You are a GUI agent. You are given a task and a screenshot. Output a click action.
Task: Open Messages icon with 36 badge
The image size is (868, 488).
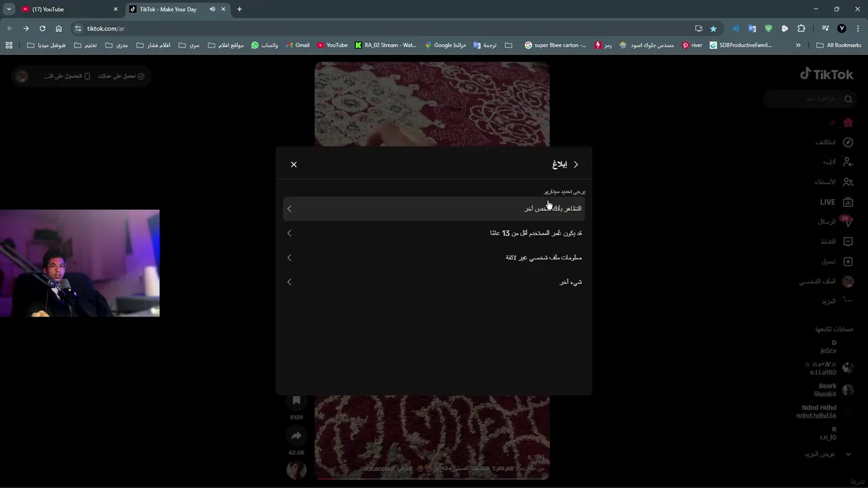(847, 221)
